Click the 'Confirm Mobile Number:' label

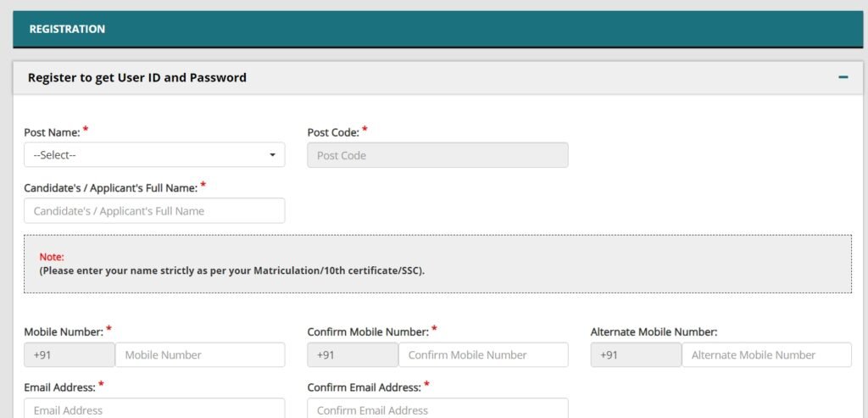(x=368, y=332)
